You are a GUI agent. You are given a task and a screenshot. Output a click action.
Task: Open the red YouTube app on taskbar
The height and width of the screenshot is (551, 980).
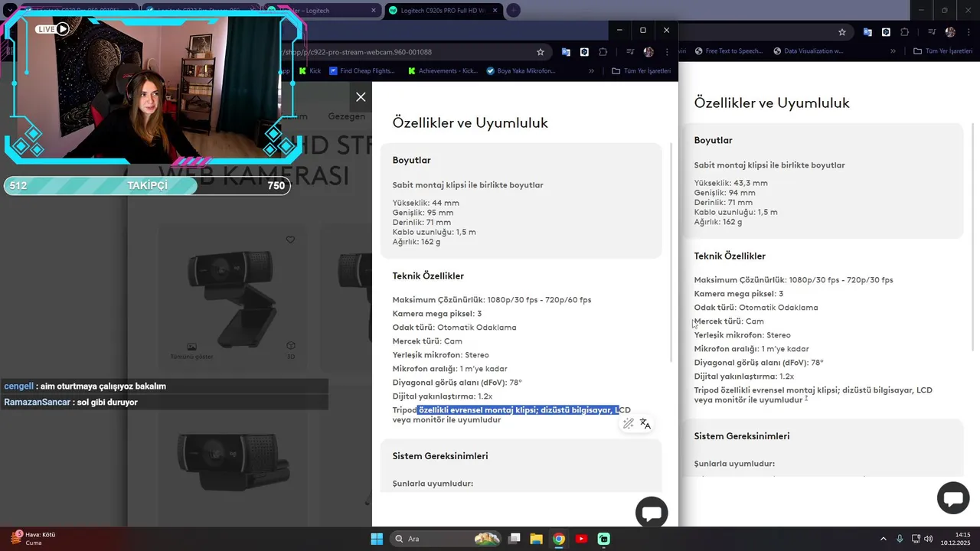[x=581, y=539]
